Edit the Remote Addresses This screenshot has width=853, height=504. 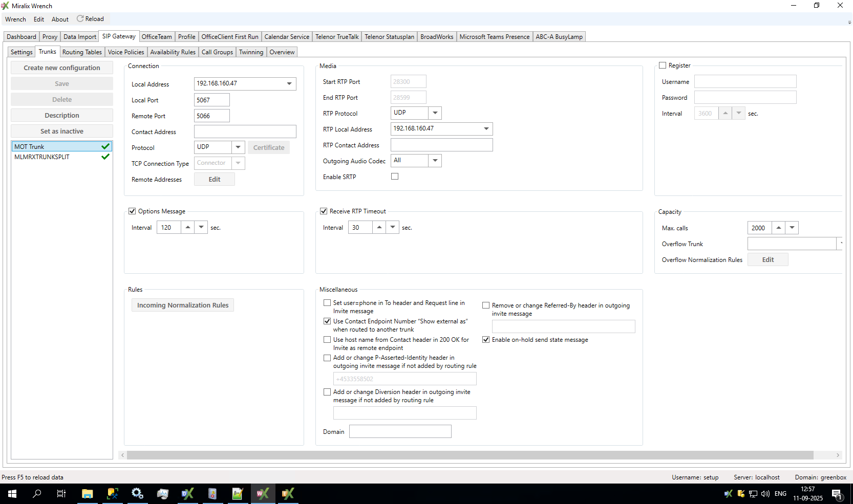tap(215, 179)
